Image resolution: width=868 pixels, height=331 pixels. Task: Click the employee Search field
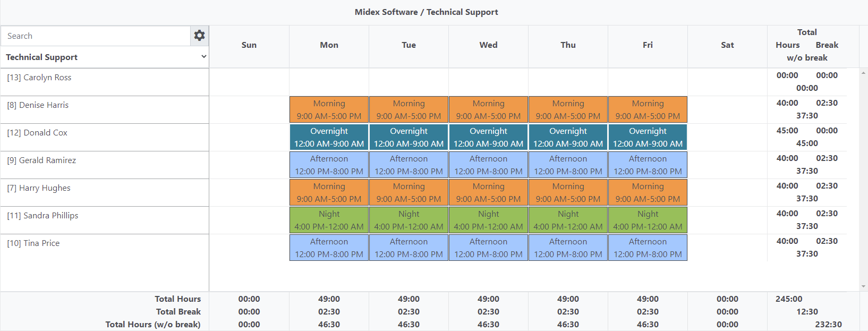click(96, 36)
